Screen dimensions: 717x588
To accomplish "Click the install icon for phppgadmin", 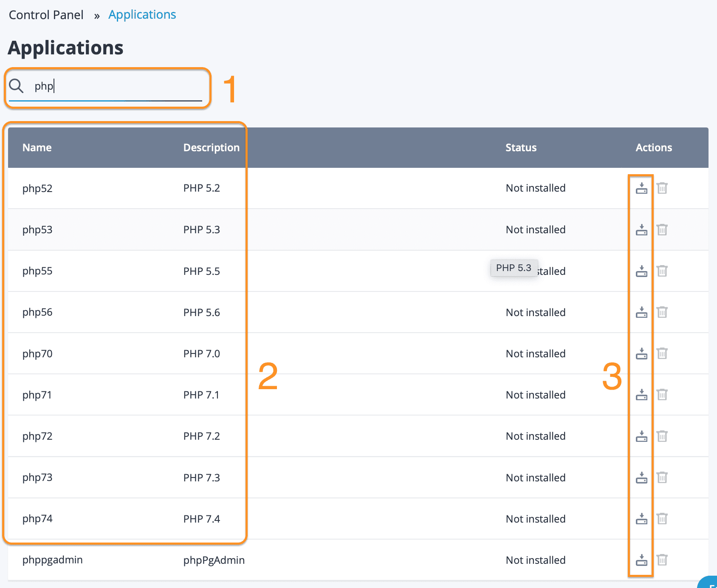I will [x=641, y=560].
